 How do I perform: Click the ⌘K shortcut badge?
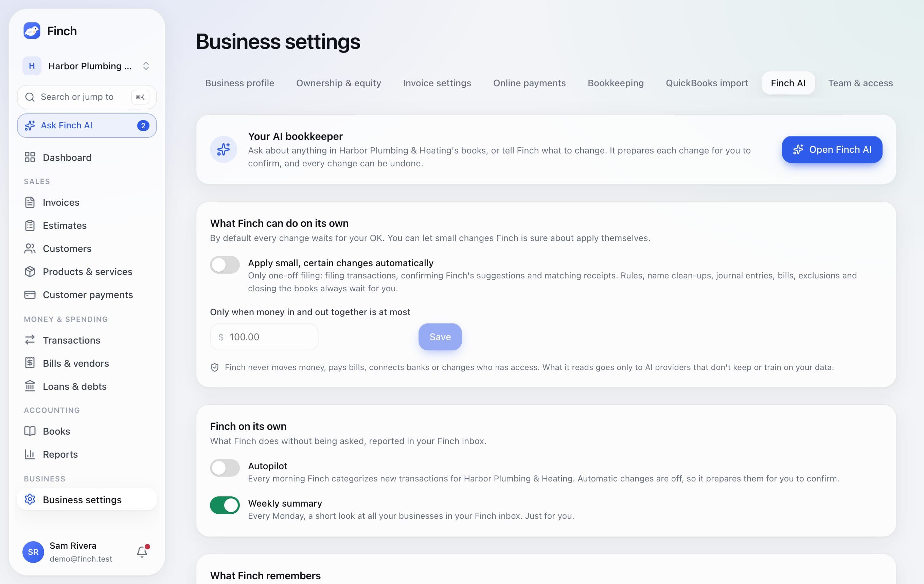pos(140,97)
